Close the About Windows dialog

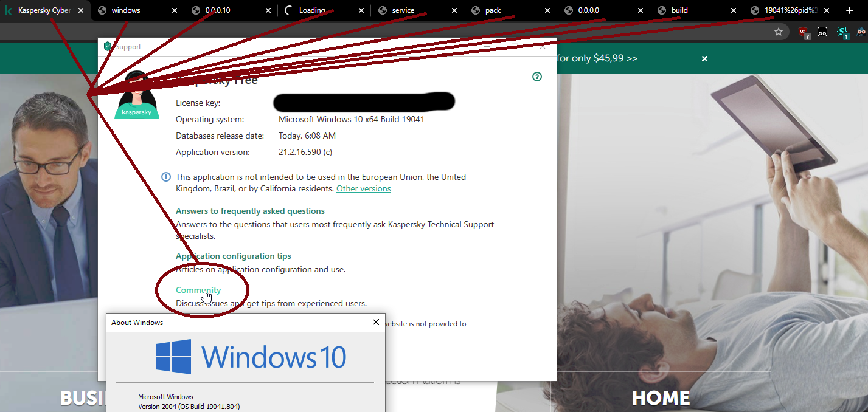(x=376, y=322)
